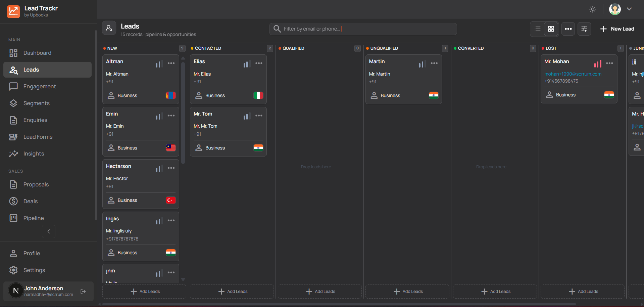Open the stats bar icon on Altman card

159,64
